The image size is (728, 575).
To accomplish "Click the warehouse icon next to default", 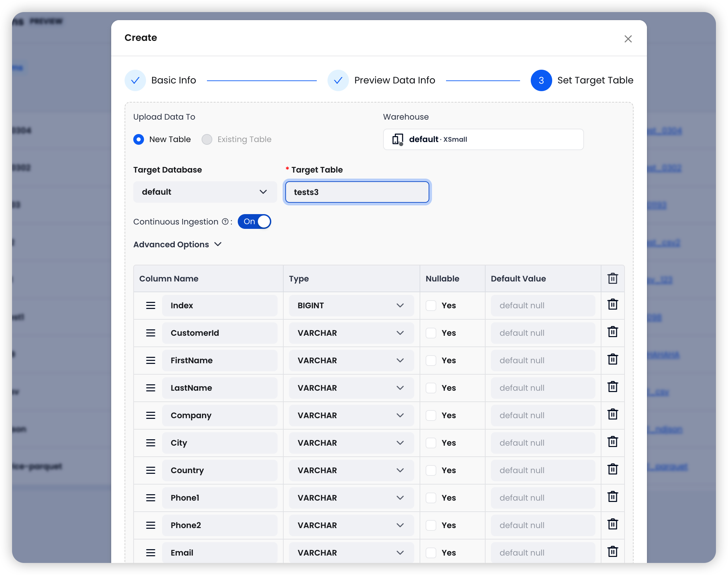I will [397, 139].
